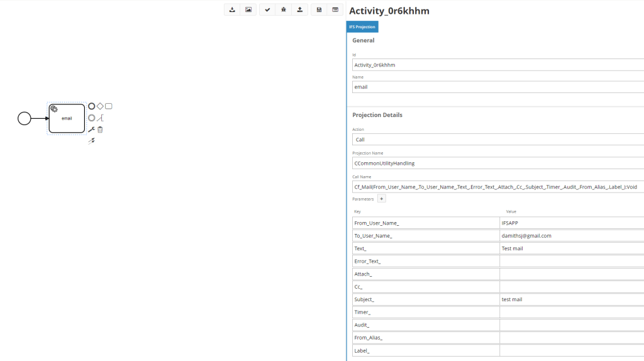Open the Action dropdown showing Call

[497, 140]
